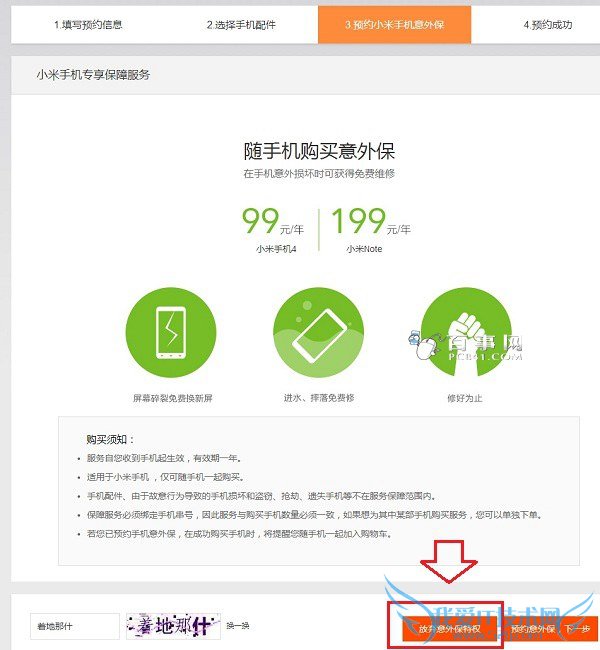
Task: Click the 购买须知 heading
Action: [110, 439]
